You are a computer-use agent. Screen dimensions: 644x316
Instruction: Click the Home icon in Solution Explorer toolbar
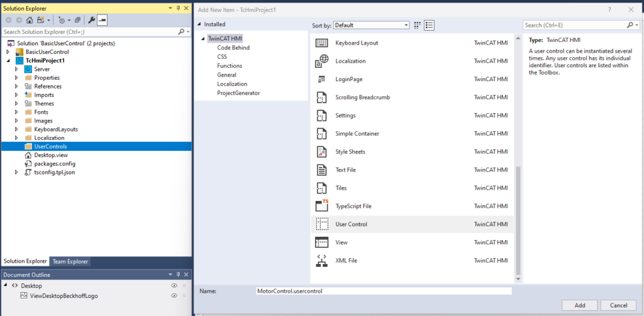(30, 19)
